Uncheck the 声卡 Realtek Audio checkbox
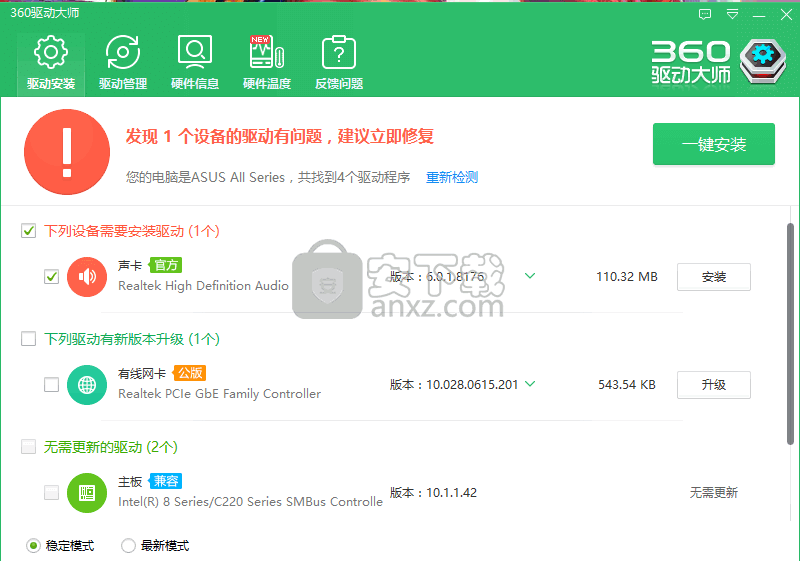This screenshot has width=800, height=561. tap(51, 277)
